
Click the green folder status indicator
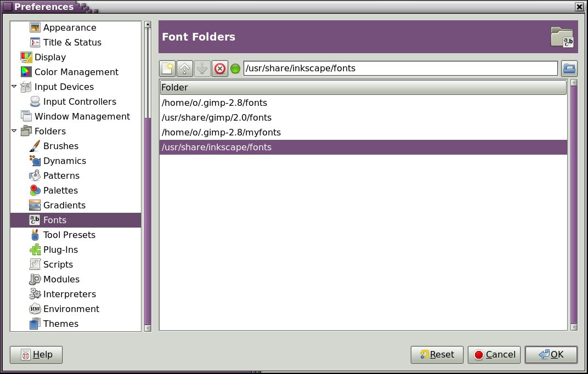[x=235, y=69]
